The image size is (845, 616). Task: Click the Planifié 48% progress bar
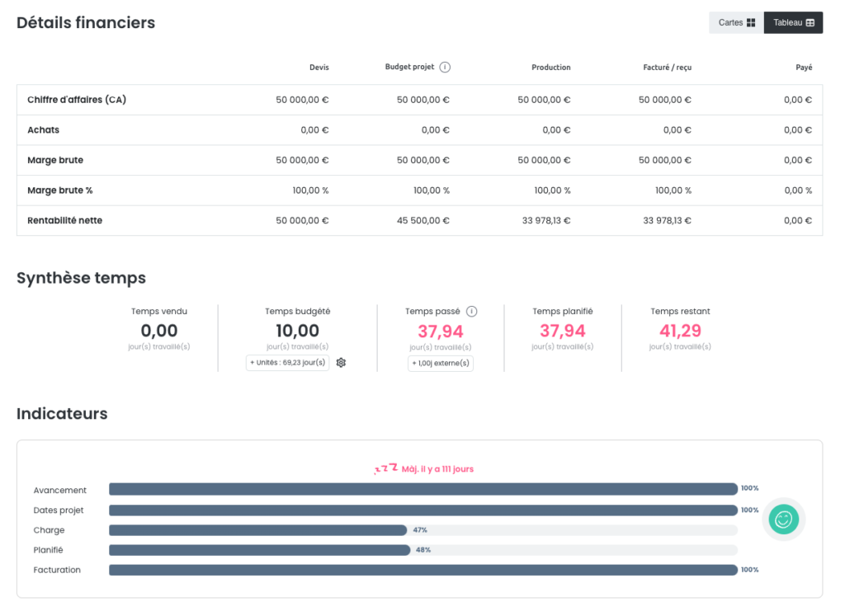click(x=259, y=550)
